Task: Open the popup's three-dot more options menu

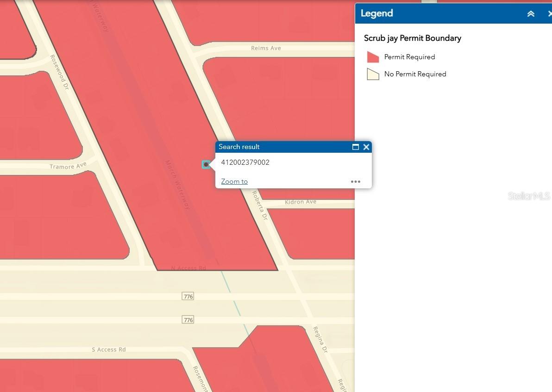Action: 356,181
